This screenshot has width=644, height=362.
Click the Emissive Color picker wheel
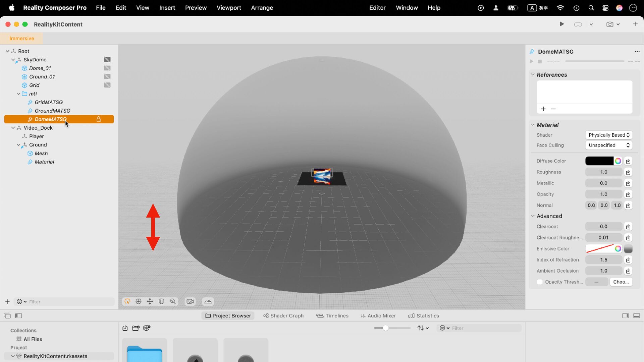pyautogui.click(x=618, y=249)
